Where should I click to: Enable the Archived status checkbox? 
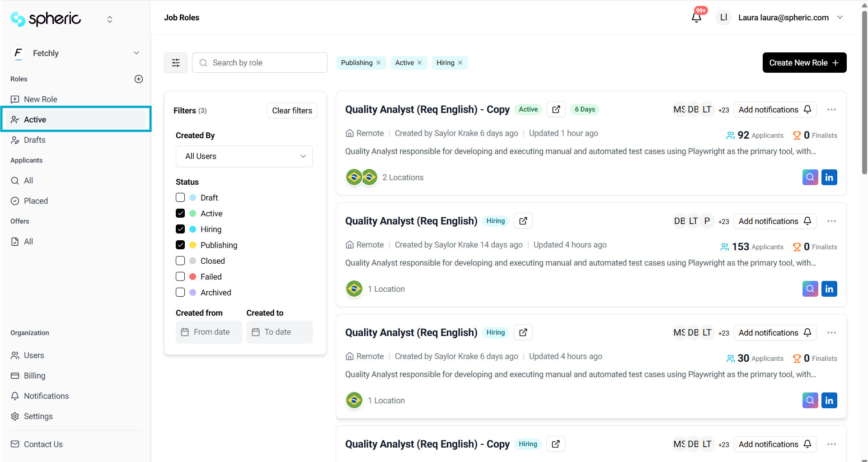180,293
